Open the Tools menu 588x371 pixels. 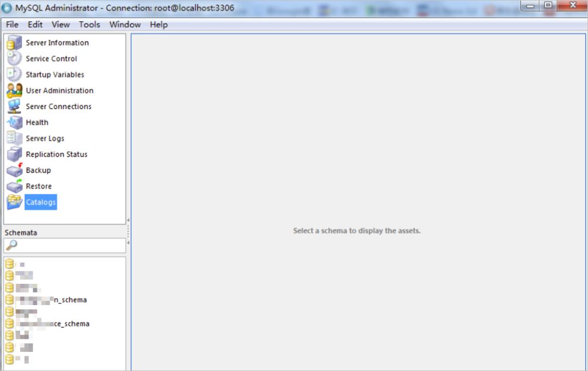point(89,25)
